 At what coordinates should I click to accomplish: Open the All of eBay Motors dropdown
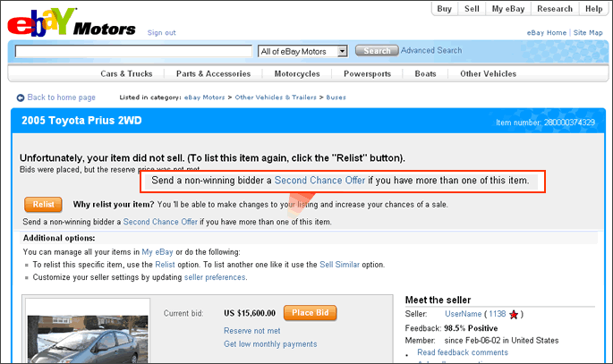(303, 52)
